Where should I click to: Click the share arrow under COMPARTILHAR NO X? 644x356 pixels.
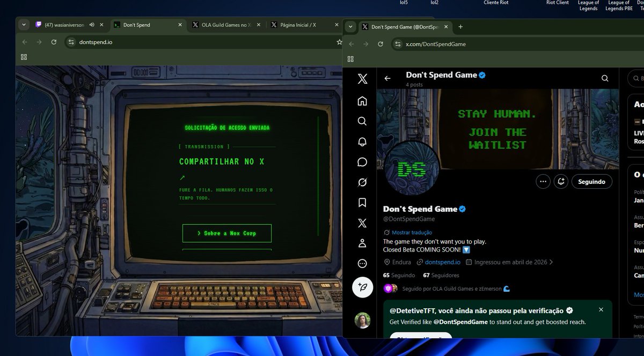182,177
